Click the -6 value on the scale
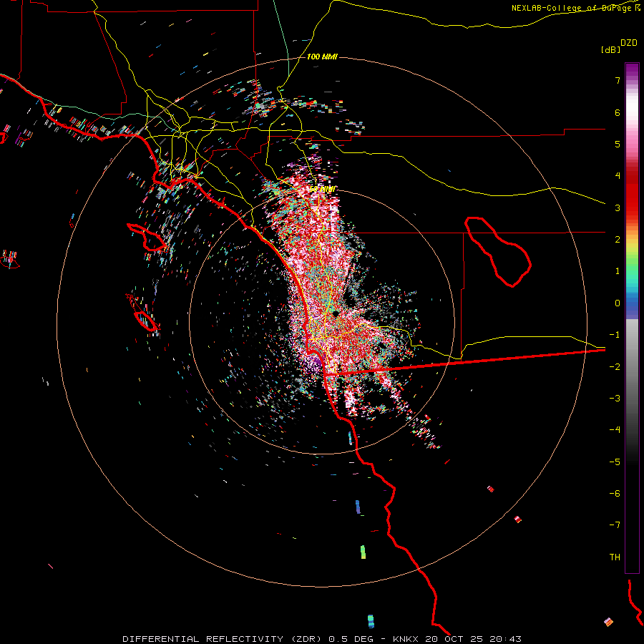The height and width of the screenshot is (644, 644). pyautogui.click(x=615, y=494)
